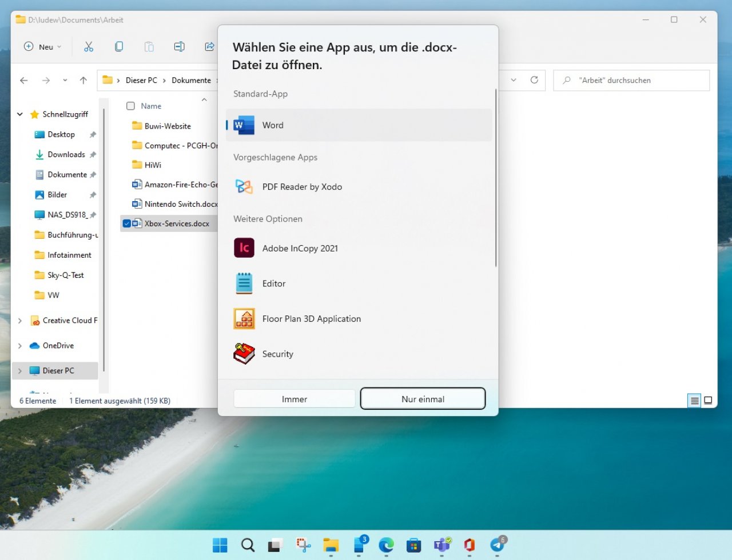
Task: Open Office app from taskbar
Action: click(469, 545)
